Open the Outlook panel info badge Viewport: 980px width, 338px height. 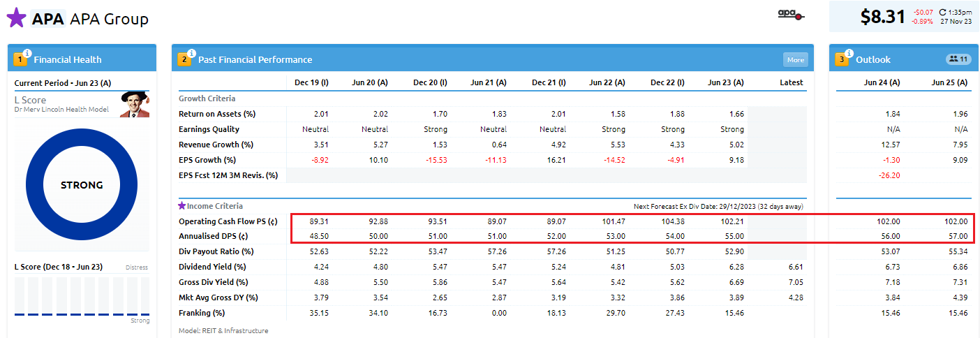(x=849, y=53)
